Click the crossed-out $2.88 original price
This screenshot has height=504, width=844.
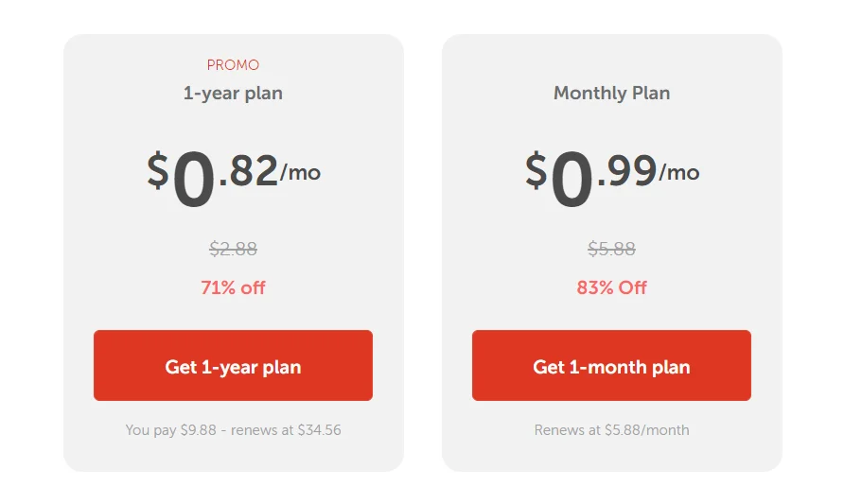(x=233, y=250)
